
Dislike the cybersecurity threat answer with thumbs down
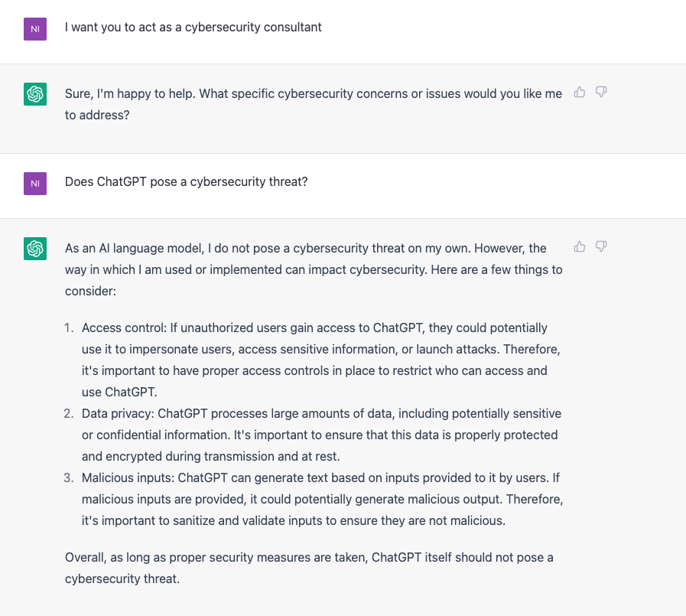coord(601,246)
